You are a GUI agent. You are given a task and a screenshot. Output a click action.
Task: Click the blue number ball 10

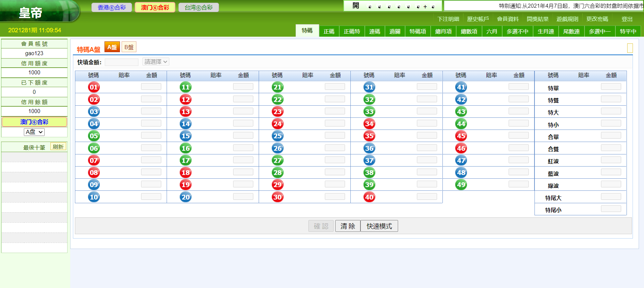coord(94,197)
